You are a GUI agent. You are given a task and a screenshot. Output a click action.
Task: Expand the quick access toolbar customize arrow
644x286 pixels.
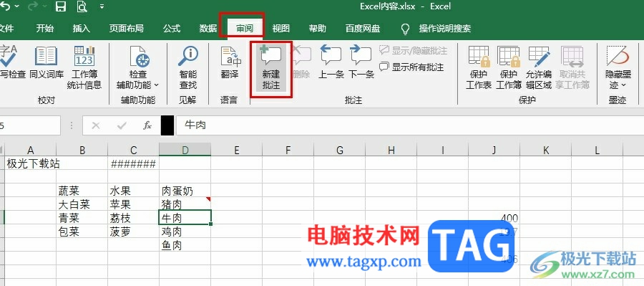click(102, 6)
